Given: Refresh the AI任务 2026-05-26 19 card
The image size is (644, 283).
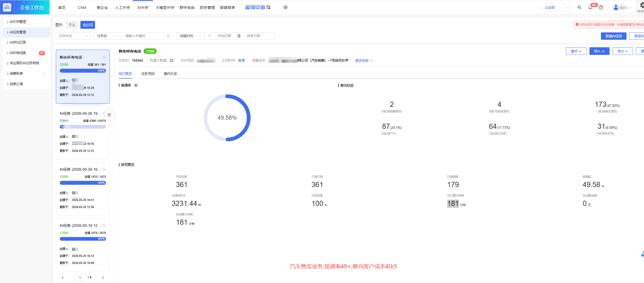Looking at the screenshot, I should 104,113.
